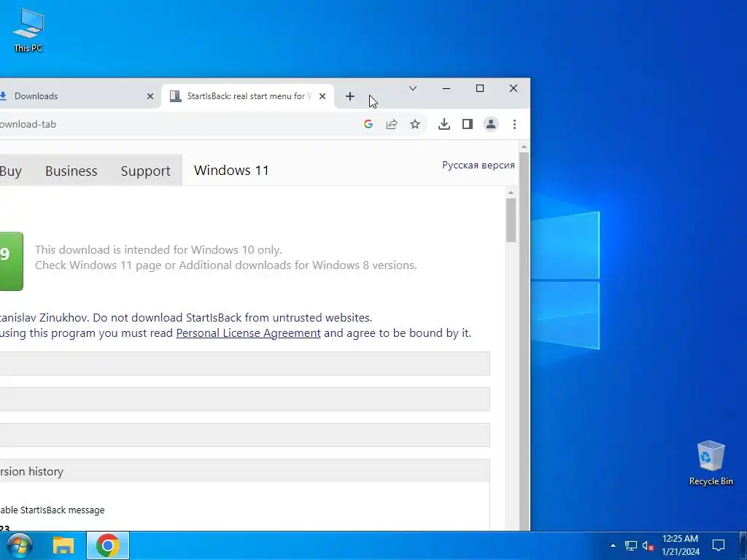Toggle the side panel icon
Viewport: 747px width, 560px height.
click(x=468, y=124)
